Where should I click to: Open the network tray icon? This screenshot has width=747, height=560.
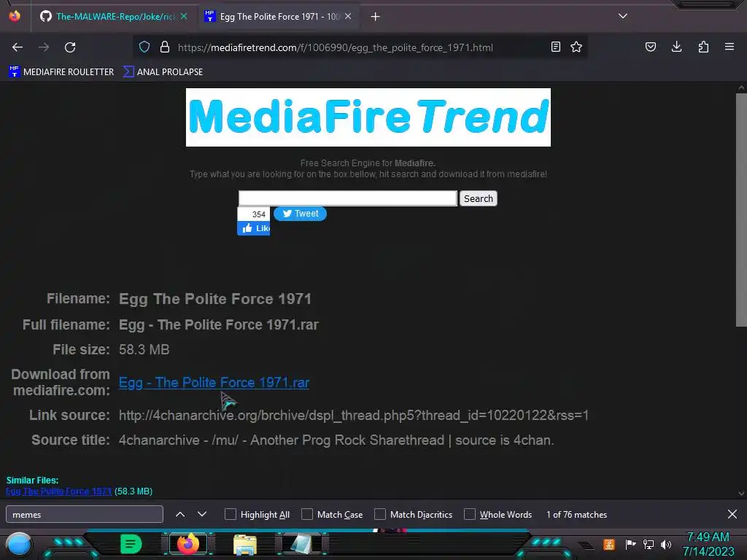648,544
